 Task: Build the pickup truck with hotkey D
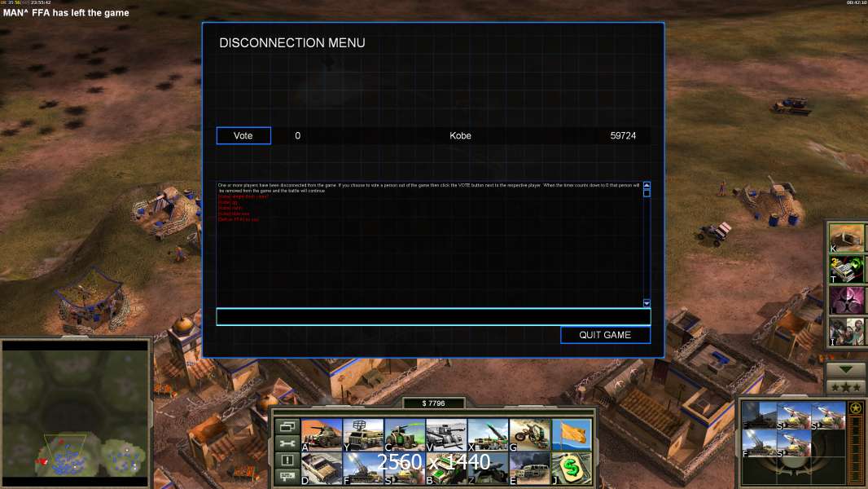pos(322,469)
